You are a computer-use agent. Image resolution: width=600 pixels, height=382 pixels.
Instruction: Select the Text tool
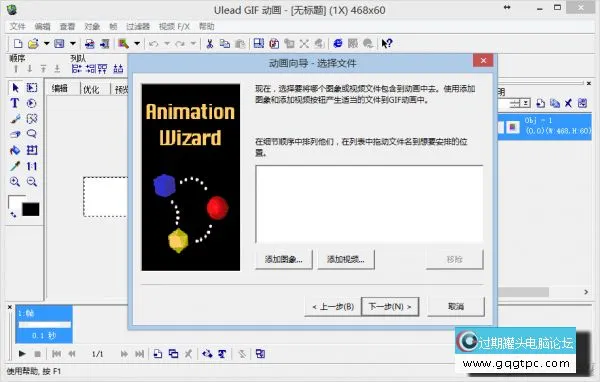[15, 103]
